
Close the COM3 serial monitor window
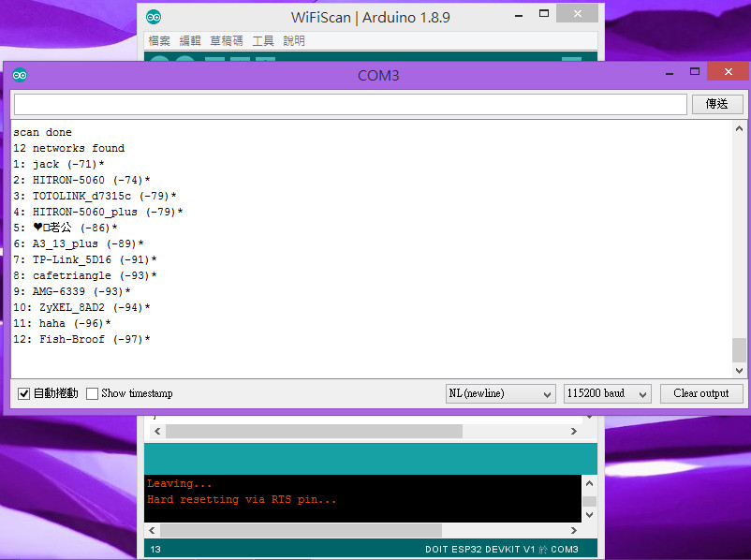point(728,71)
